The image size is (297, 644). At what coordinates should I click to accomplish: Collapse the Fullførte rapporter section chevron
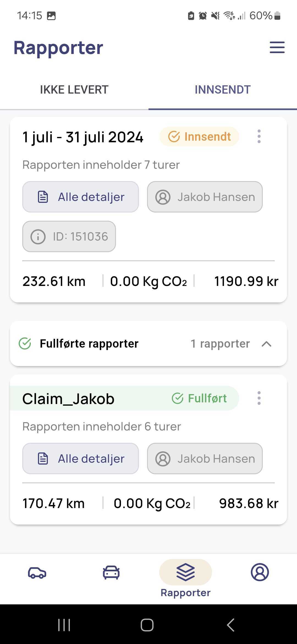266,344
